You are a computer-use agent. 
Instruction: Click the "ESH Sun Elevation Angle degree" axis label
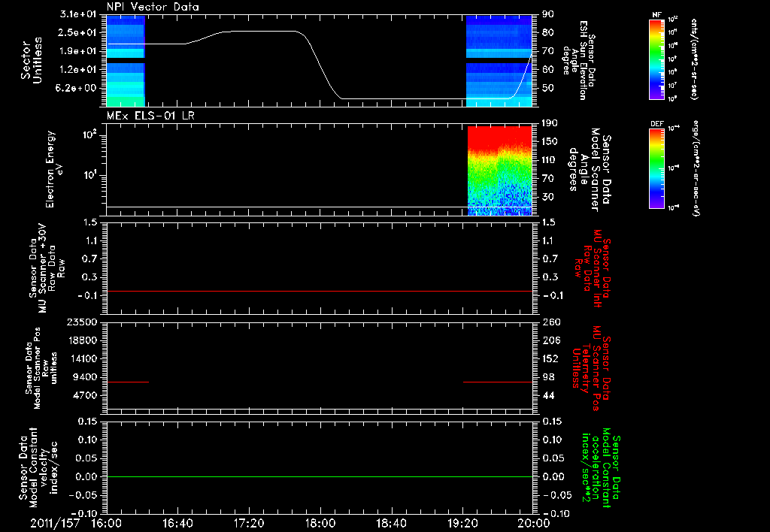(x=580, y=60)
